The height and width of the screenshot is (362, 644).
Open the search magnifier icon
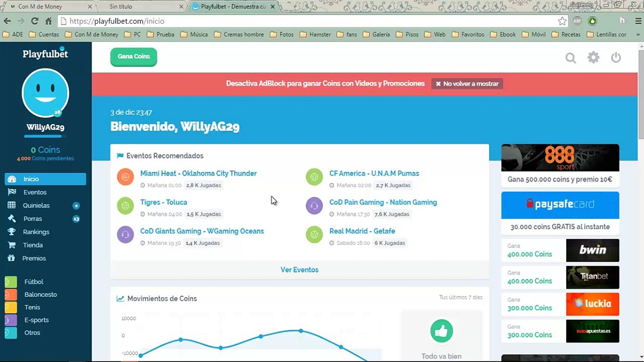[571, 58]
